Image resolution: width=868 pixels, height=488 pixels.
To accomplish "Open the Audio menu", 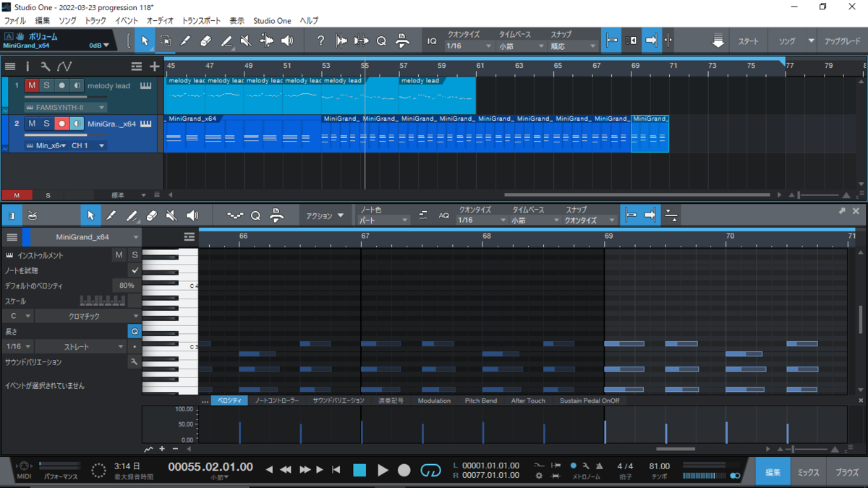I will [160, 20].
